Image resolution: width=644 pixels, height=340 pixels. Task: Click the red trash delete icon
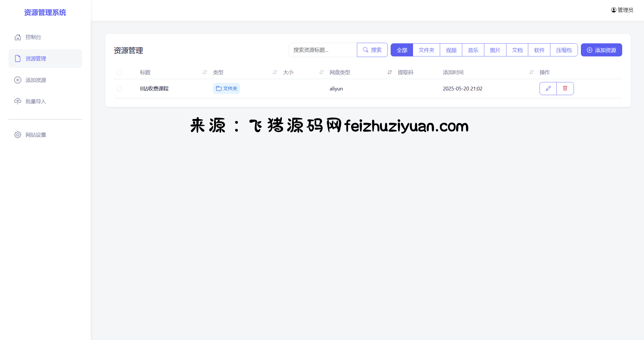[565, 88]
